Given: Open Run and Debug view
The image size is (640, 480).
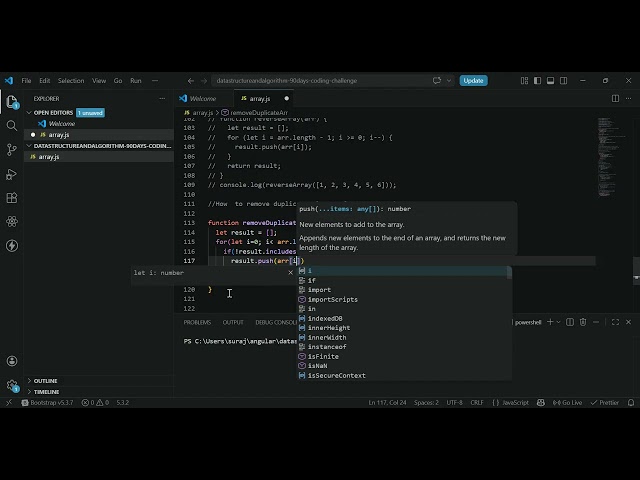Looking at the screenshot, I should point(12,174).
